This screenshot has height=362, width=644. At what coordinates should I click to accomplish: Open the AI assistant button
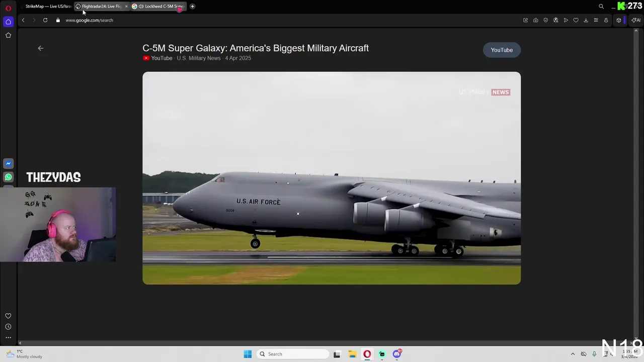tap(636, 20)
